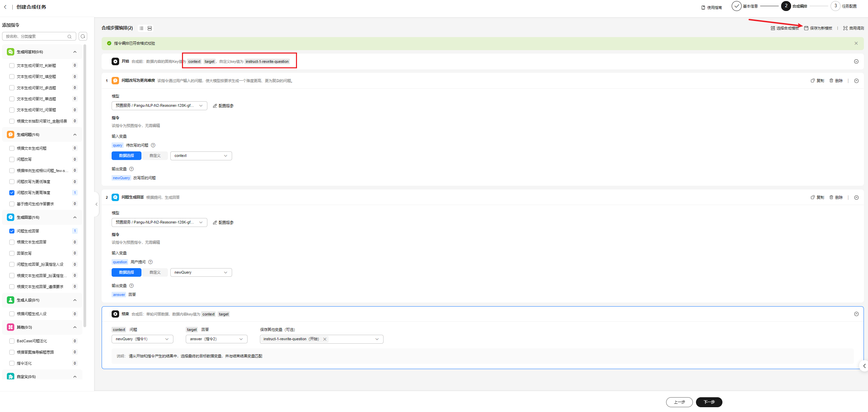Open the newQuery variable dropdown in step 2
This screenshot has width=868, height=412.
(201, 272)
